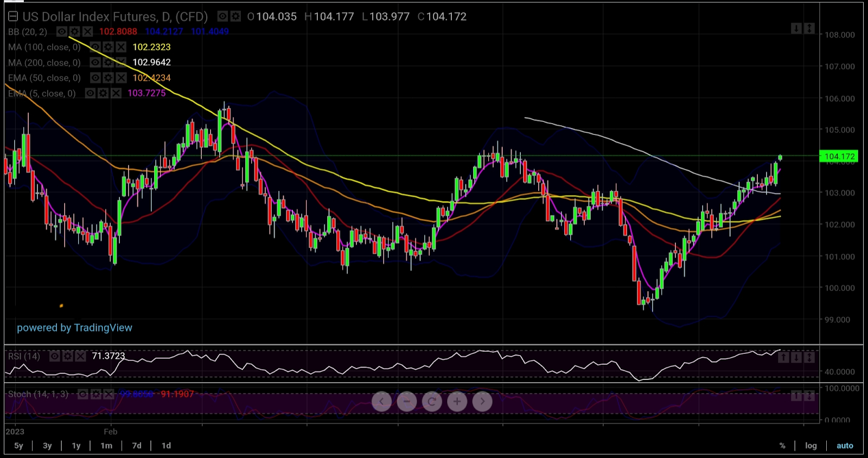
Task: Toggle visibility of Stoch (14, 1, 3)
Action: pos(82,394)
